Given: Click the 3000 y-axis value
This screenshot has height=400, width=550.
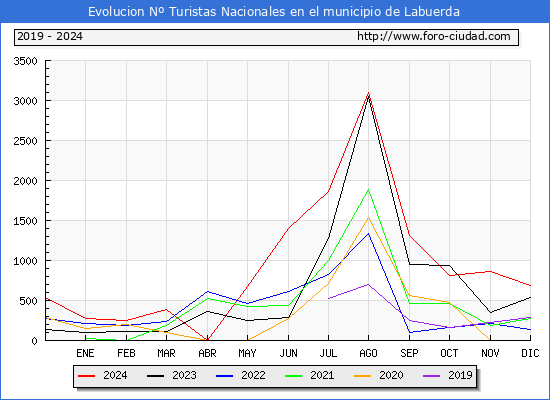Looking at the screenshot, I should click(25, 101).
